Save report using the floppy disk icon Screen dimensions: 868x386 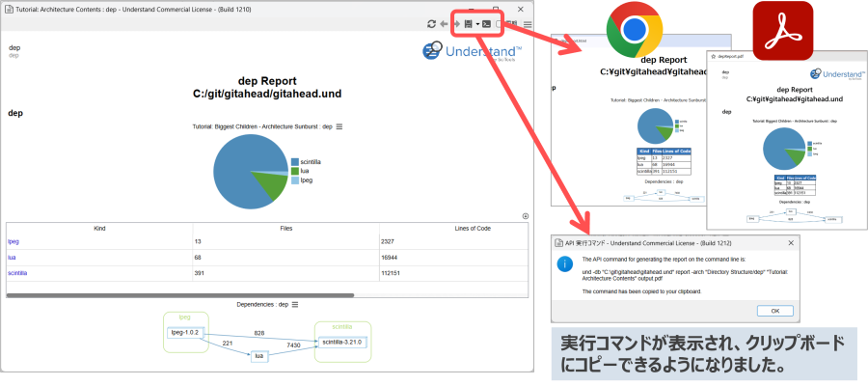(469, 24)
